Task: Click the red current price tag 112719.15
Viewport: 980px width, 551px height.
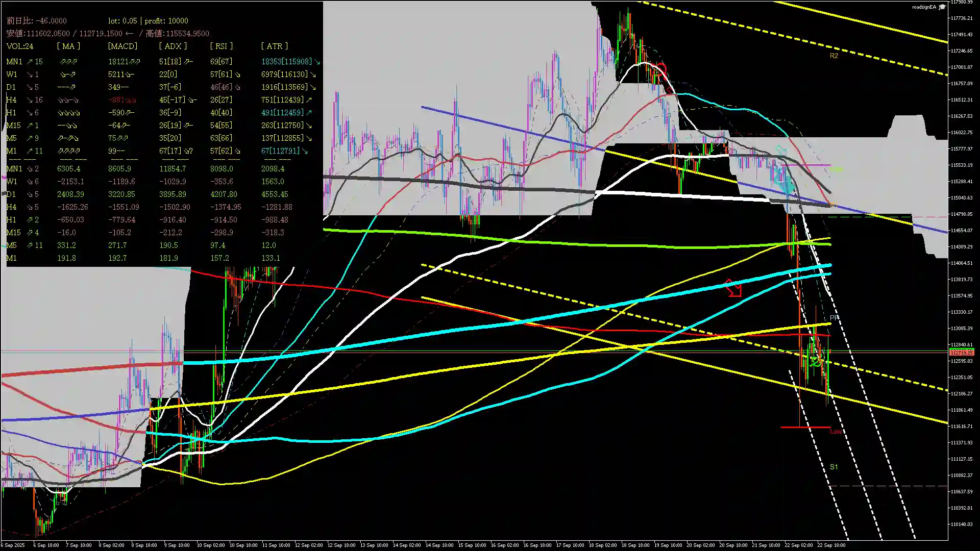Action: 962,353
